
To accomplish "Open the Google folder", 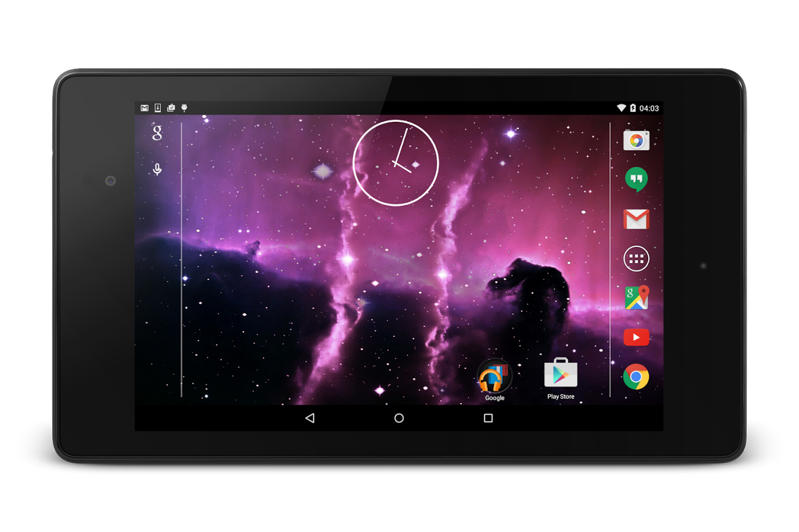I will coord(494,376).
